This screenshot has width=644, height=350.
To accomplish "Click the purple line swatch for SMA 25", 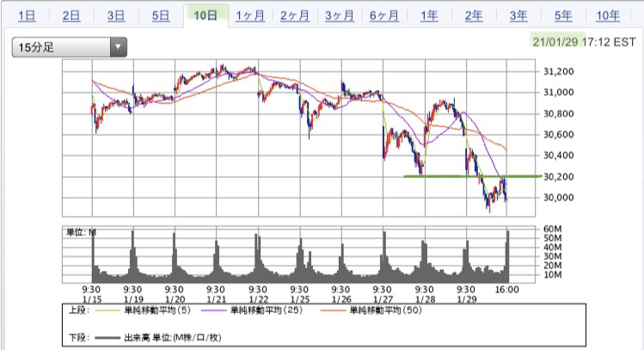I will [x=214, y=310].
